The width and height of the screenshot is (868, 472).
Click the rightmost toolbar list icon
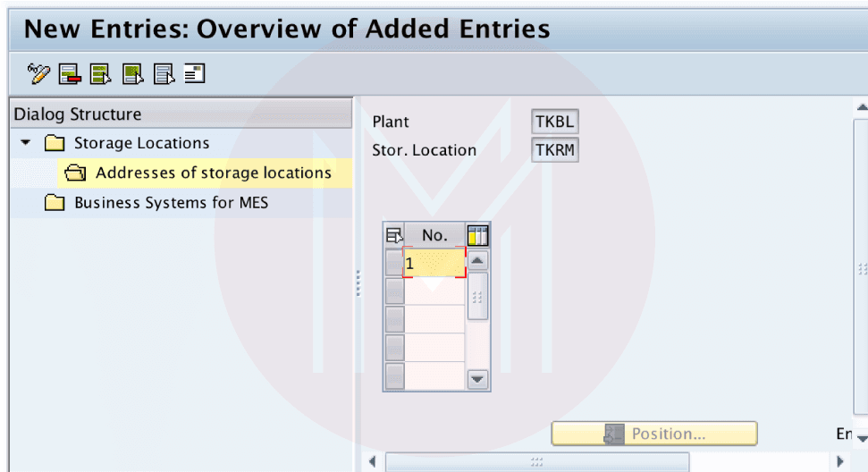pyautogui.click(x=194, y=73)
